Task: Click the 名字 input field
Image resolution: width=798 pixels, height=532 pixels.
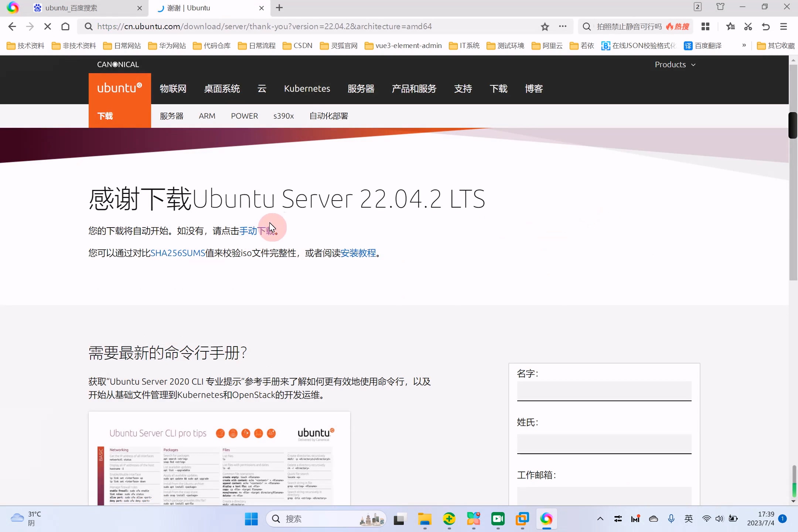Action: (604, 391)
